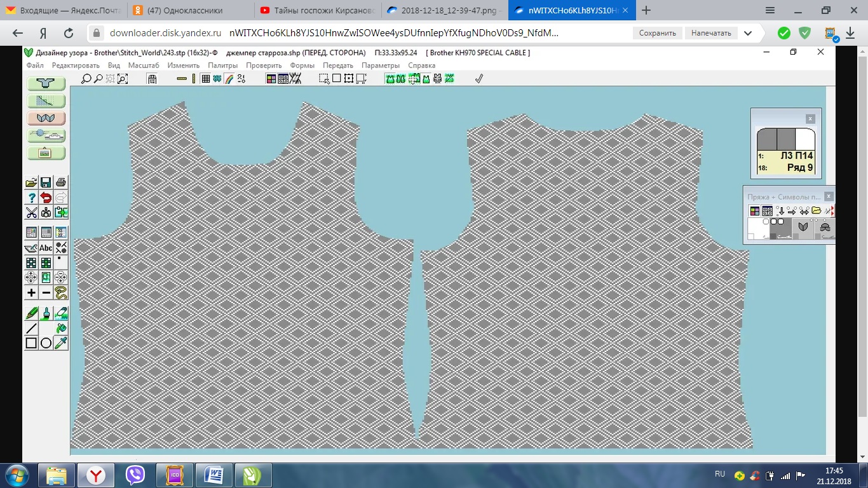Toggle the sweater garment shape mode button
The height and width of the screenshot is (488, 868).
coord(46,84)
